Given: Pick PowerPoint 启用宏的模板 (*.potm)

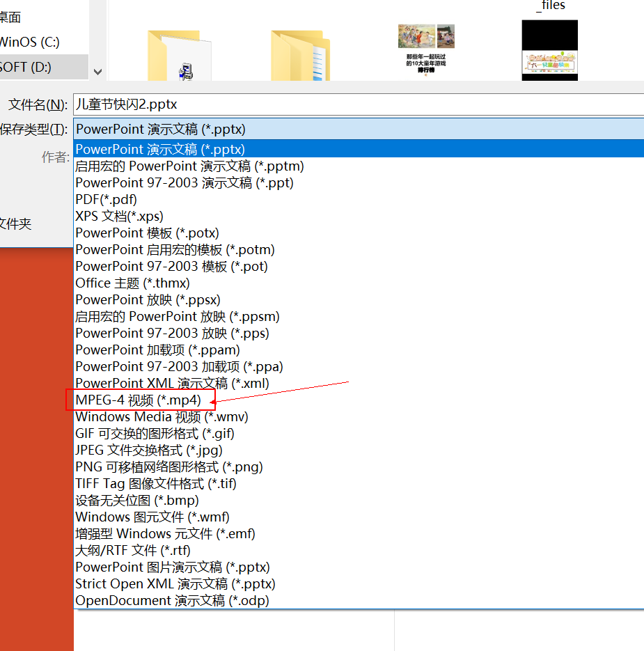Looking at the screenshot, I should click(359, 249).
